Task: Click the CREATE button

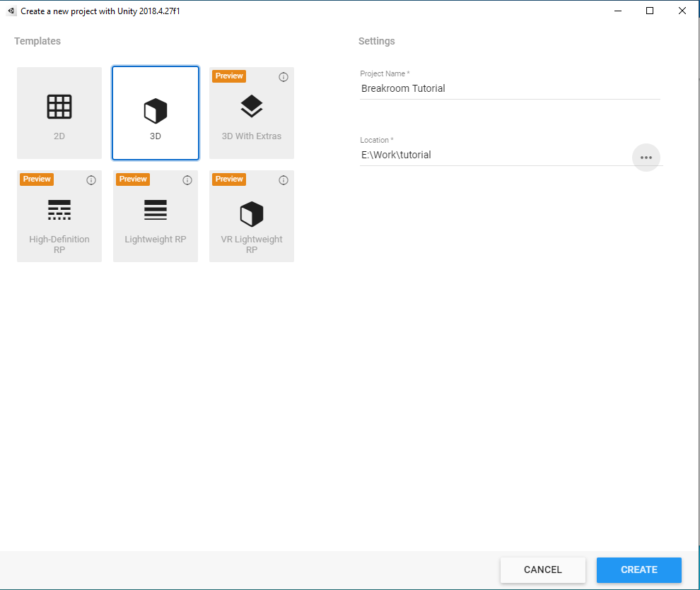Action: tap(639, 570)
